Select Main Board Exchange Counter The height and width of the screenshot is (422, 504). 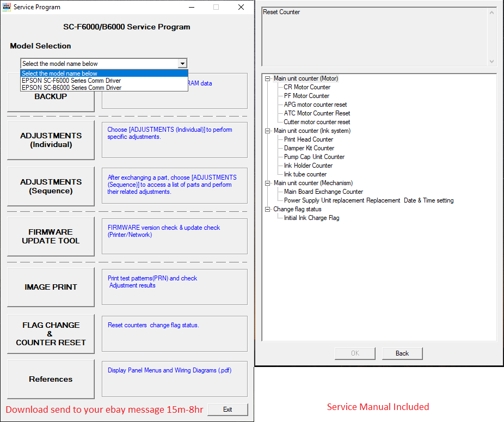click(x=323, y=192)
